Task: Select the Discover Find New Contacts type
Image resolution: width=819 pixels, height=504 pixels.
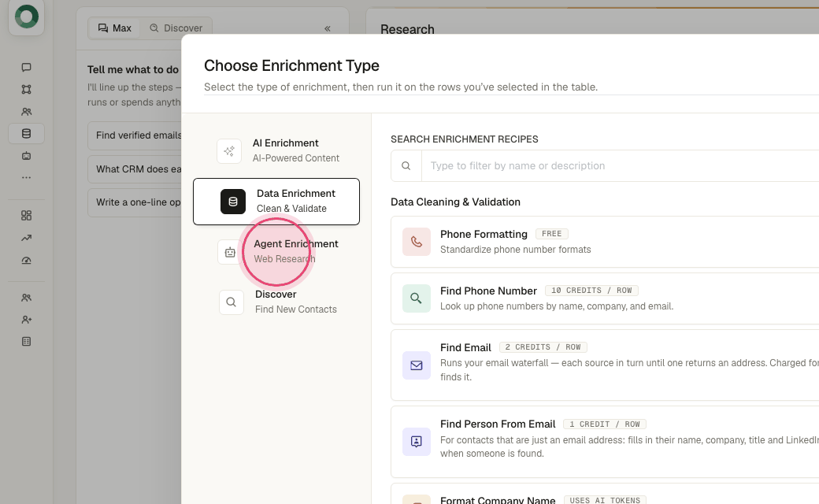Action: pyautogui.click(x=276, y=302)
